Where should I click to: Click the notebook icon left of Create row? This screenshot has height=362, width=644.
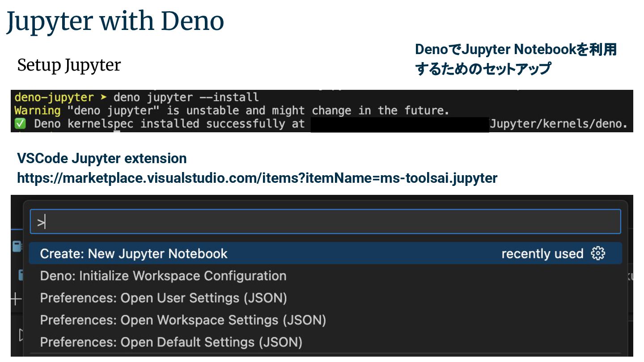pos(17,246)
